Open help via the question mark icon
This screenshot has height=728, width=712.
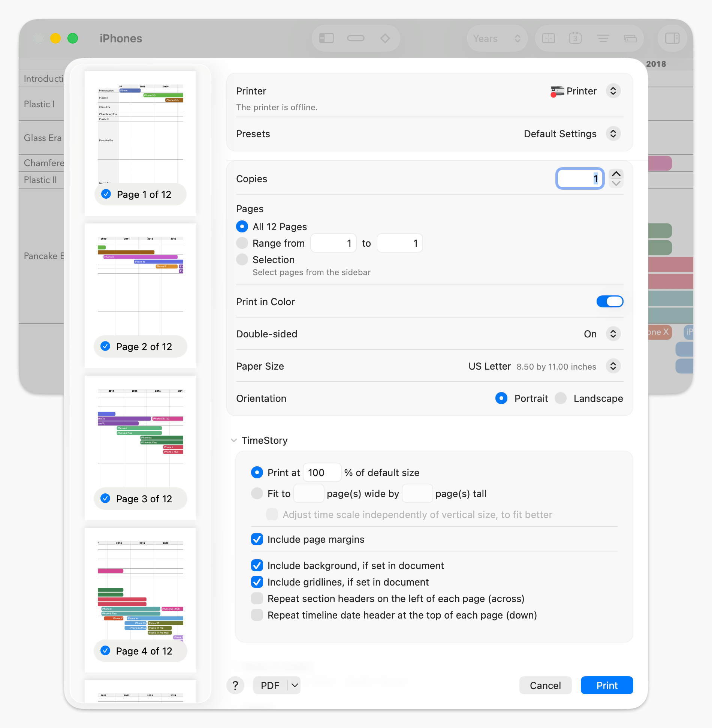[236, 685]
